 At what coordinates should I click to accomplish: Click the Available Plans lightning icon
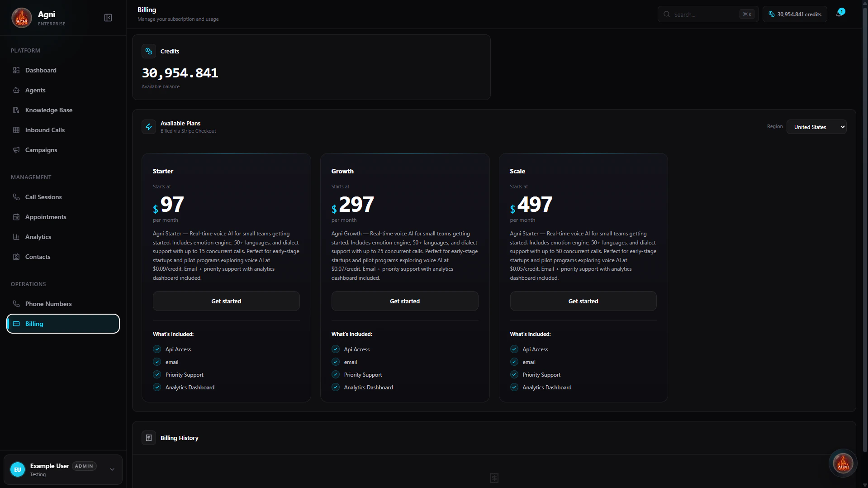click(149, 127)
